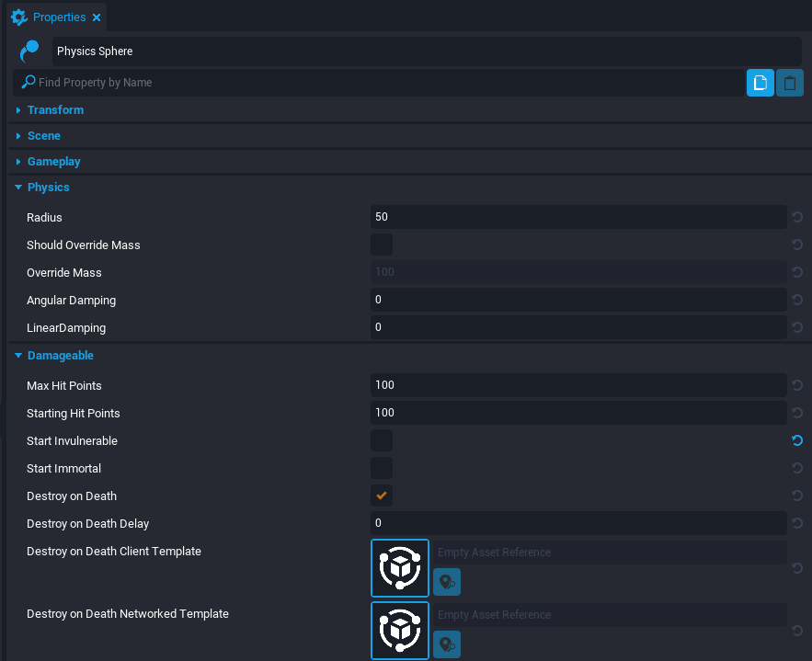The width and height of the screenshot is (812, 661).
Task: Click the copy properties icon
Action: [760, 83]
